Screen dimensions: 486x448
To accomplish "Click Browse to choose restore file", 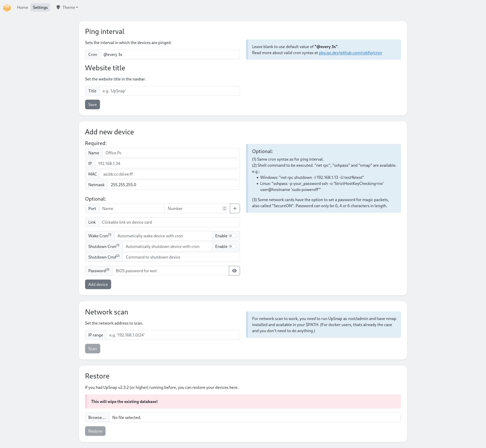I will tap(97, 417).
